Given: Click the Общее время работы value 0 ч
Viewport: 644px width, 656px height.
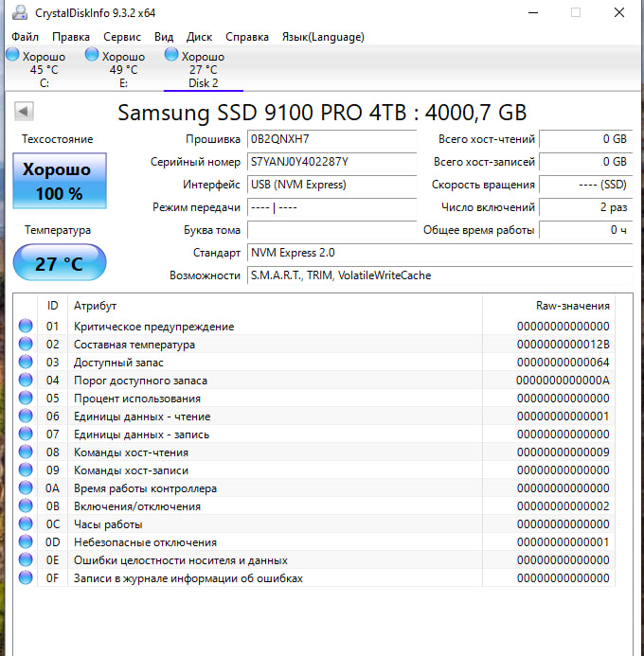Looking at the screenshot, I should [586, 230].
